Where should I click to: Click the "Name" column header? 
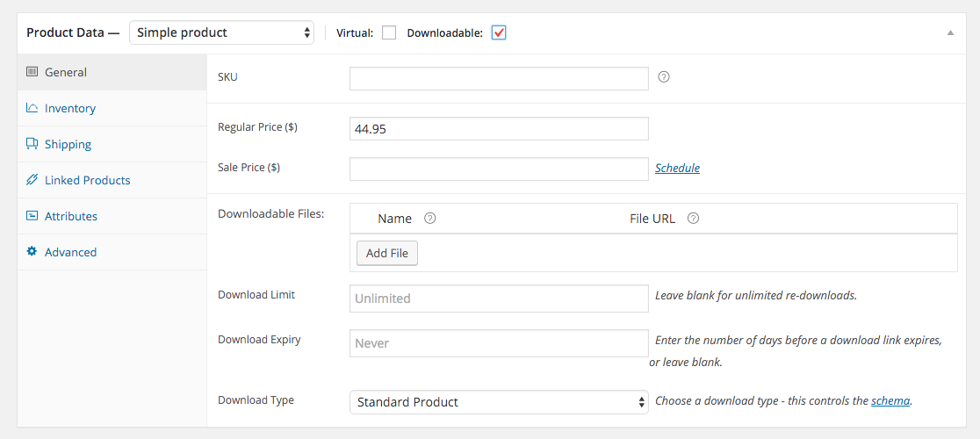pos(395,219)
